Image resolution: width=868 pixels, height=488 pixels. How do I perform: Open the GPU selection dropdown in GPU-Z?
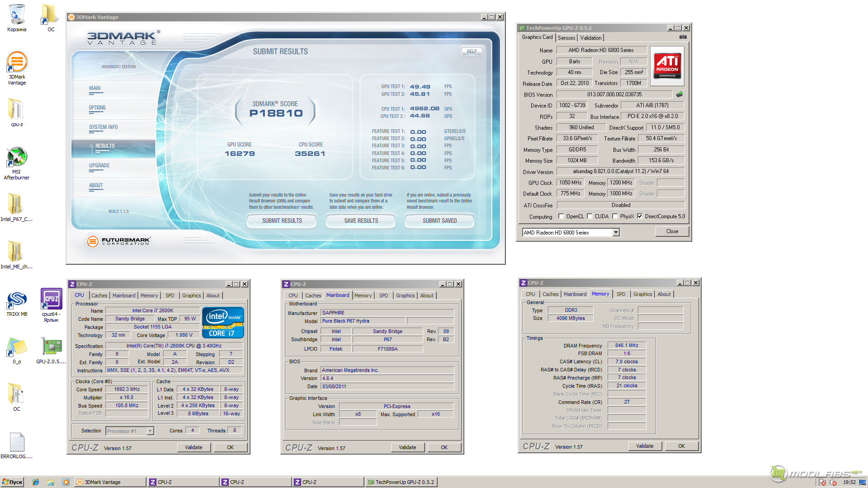click(616, 232)
